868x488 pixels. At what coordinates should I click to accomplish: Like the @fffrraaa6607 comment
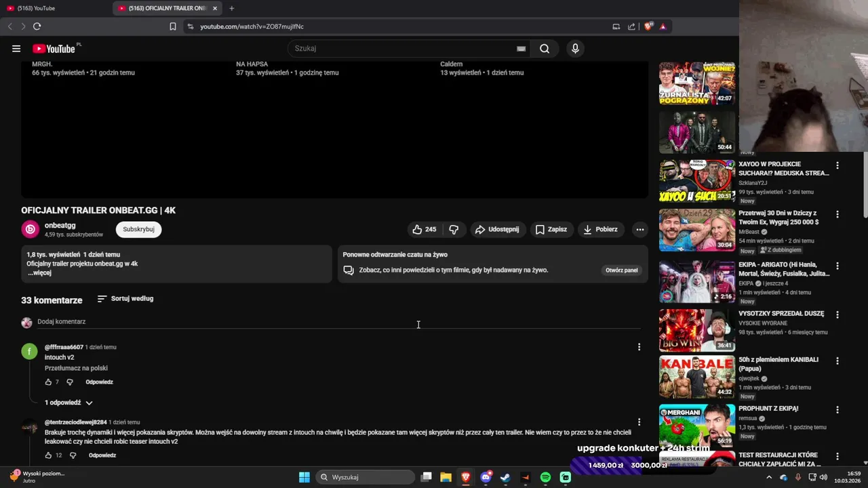click(x=48, y=382)
